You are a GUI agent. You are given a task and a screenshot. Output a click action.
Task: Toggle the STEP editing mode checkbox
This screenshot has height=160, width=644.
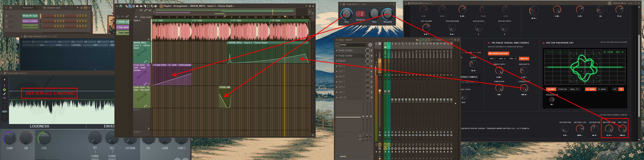pos(144,17)
